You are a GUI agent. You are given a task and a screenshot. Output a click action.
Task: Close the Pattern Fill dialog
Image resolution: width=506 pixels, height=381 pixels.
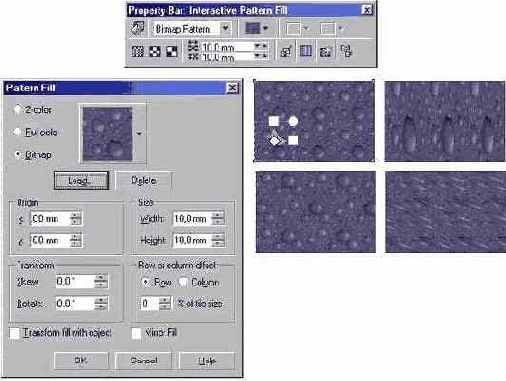pyautogui.click(x=232, y=88)
